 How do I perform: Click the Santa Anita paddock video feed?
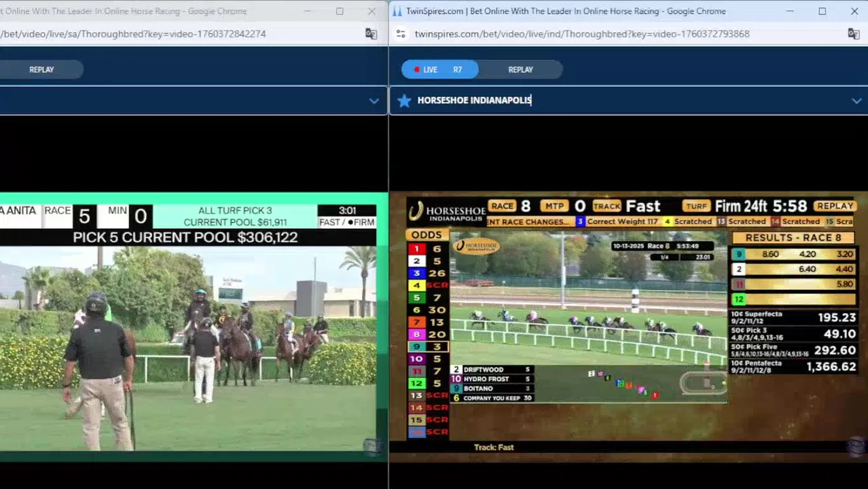pyautogui.click(x=188, y=348)
